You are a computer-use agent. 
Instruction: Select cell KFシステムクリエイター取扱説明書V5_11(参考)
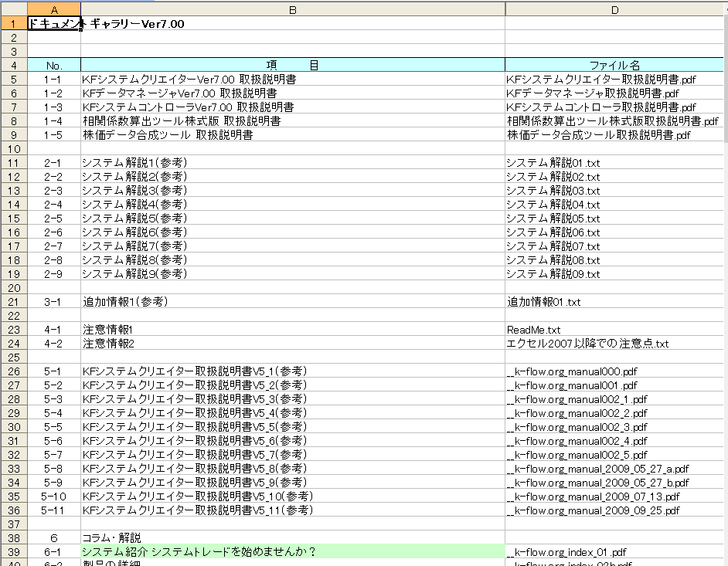click(292, 511)
